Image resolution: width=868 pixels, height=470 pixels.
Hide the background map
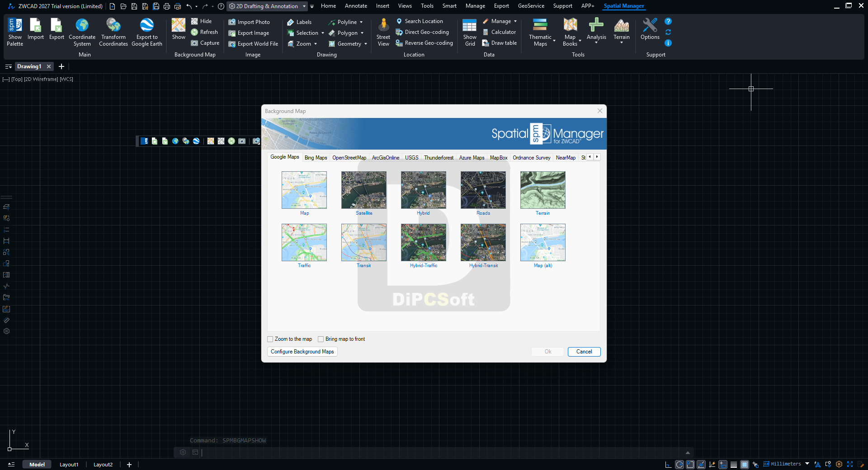click(x=201, y=21)
